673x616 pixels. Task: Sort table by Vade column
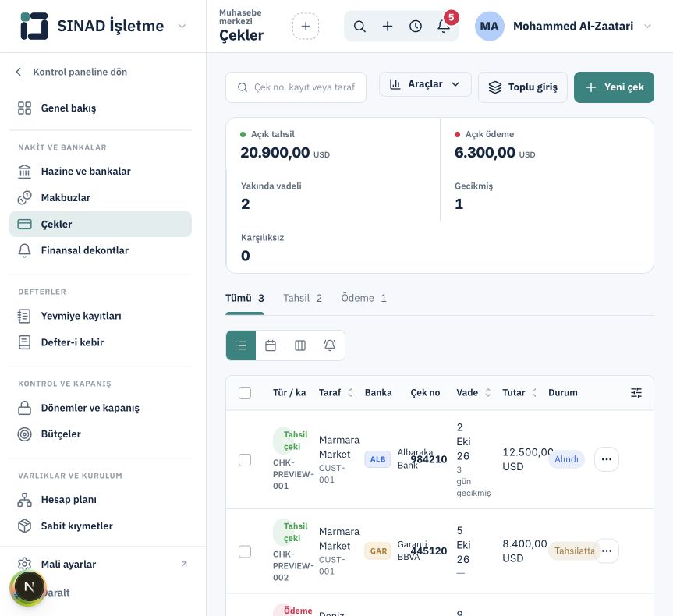coord(473,392)
